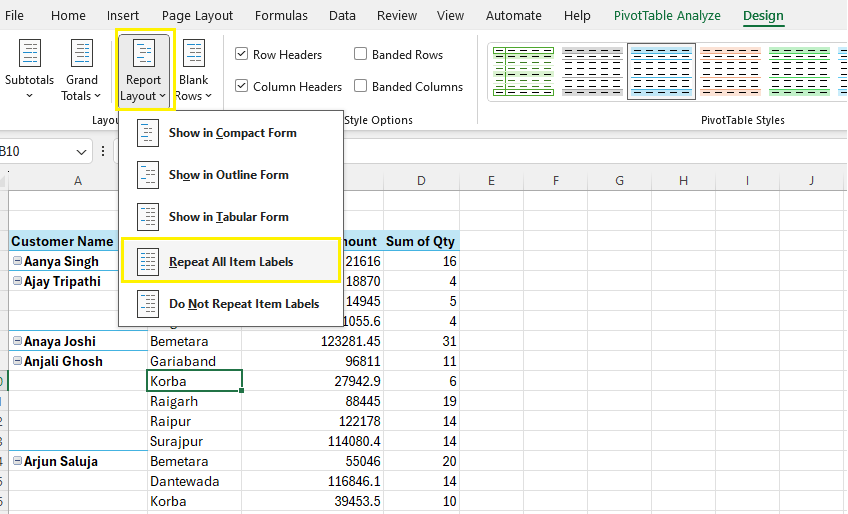The image size is (848, 514).
Task: Switch to the Help tab
Action: pos(577,15)
